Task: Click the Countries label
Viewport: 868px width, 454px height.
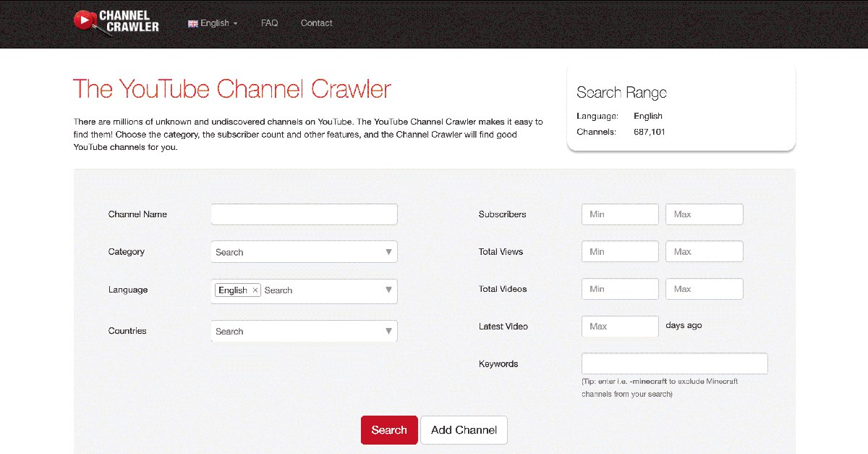Action: tap(127, 331)
